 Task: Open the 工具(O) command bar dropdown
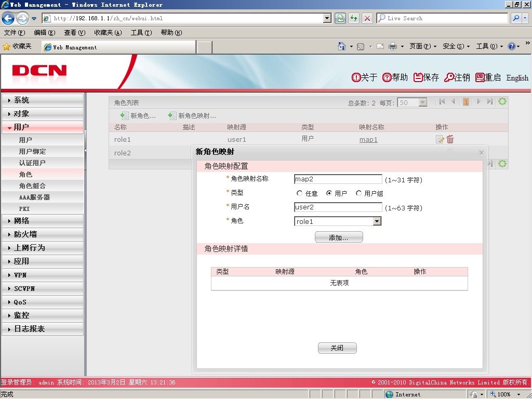(x=489, y=46)
